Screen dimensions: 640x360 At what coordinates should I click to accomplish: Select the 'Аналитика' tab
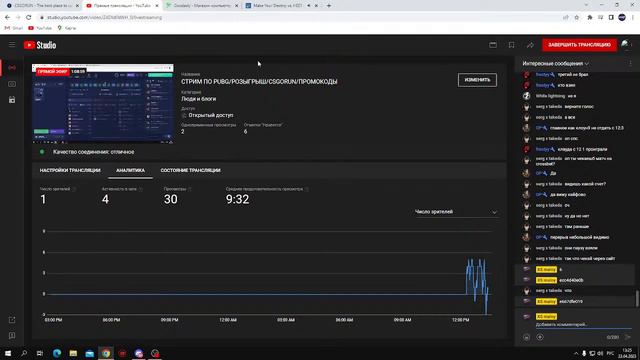(x=130, y=170)
